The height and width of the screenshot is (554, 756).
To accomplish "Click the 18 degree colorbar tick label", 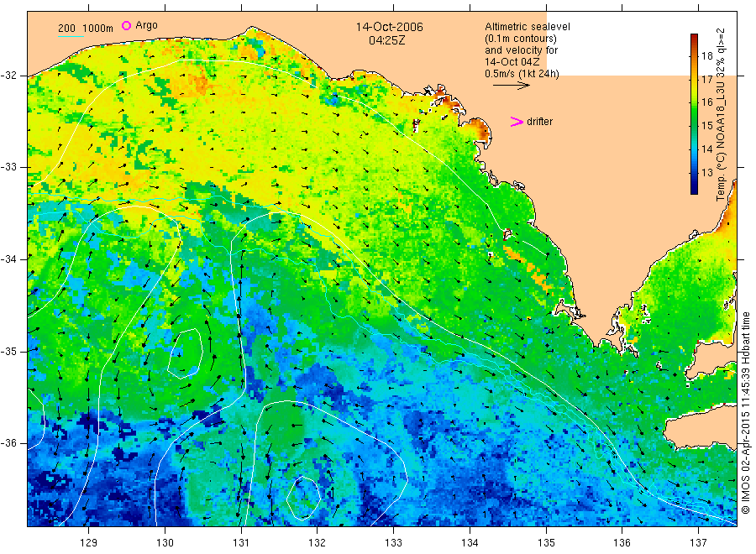I will tap(706, 56).
